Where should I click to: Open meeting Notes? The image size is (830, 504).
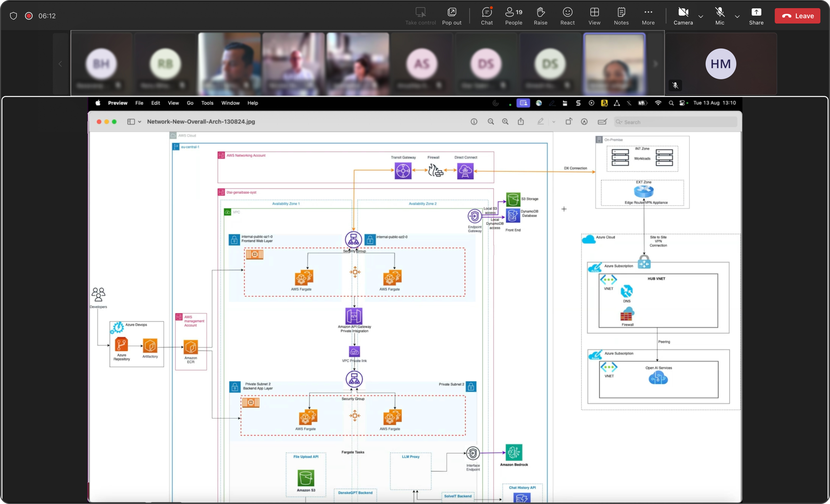[621, 16]
